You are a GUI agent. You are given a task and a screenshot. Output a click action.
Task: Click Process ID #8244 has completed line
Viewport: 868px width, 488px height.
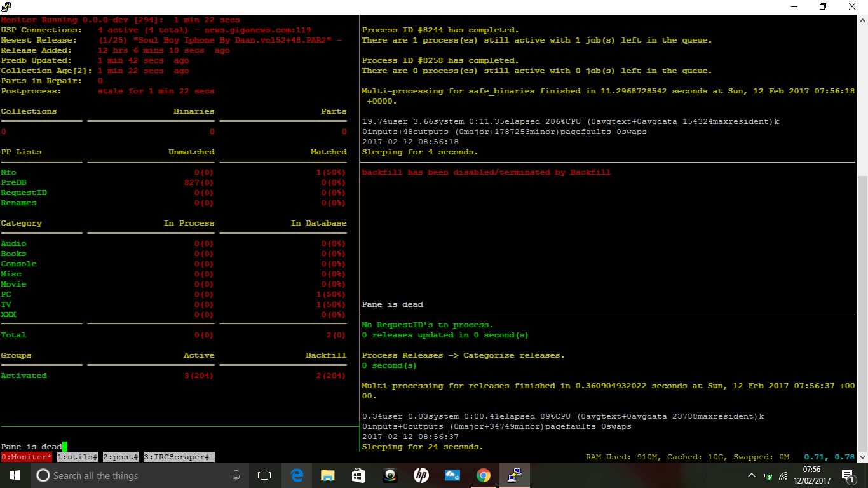pyautogui.click(x=440, y=30)
